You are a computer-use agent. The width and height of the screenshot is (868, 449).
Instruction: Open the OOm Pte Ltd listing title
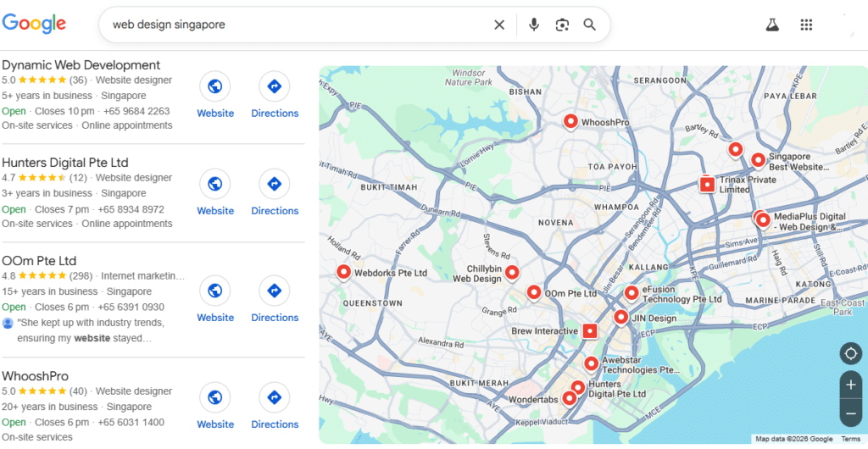(39, 260)
